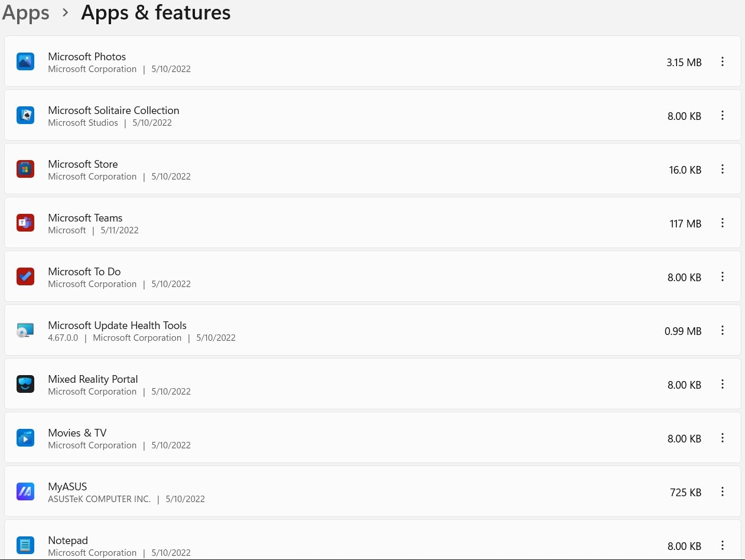
Task: Click the Mixed Reality Portal icon
Action: (25, 384)
